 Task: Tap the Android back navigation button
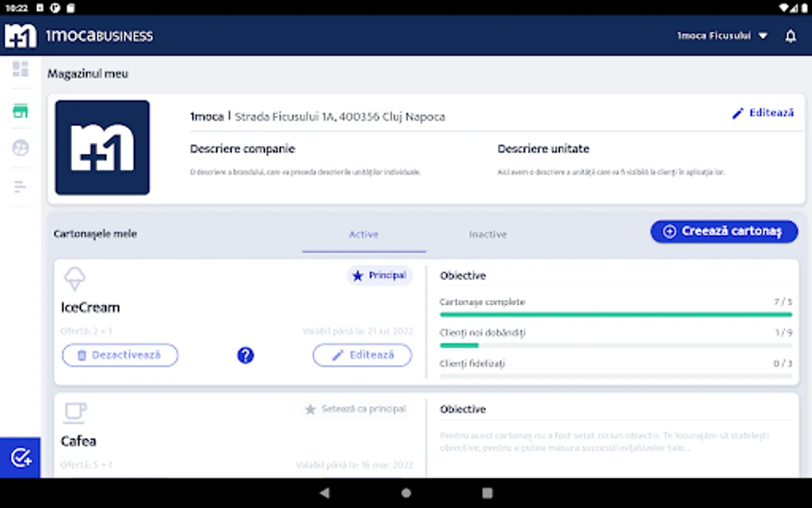coord(325,493)
